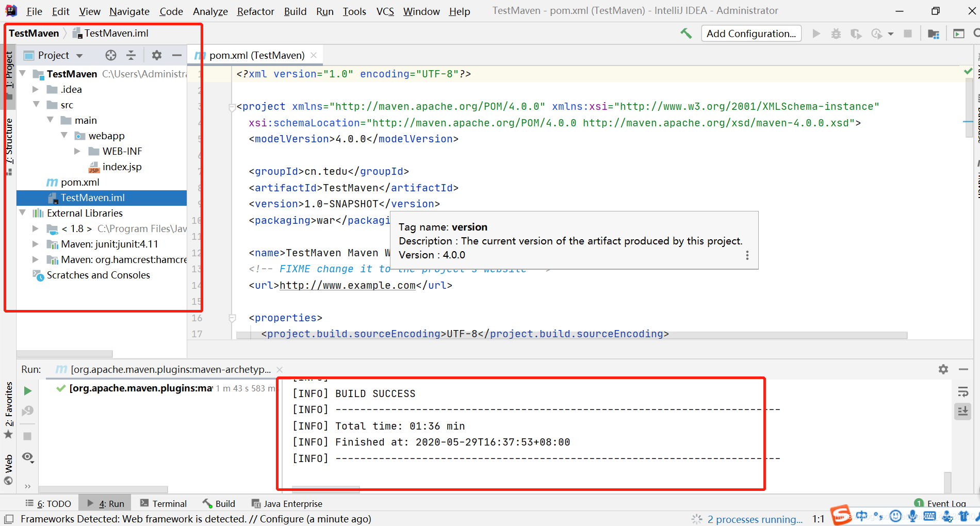The width and height of the screenshot is (980, 526).
Task: Open the Analyze menu
Action: coord(210,11)
